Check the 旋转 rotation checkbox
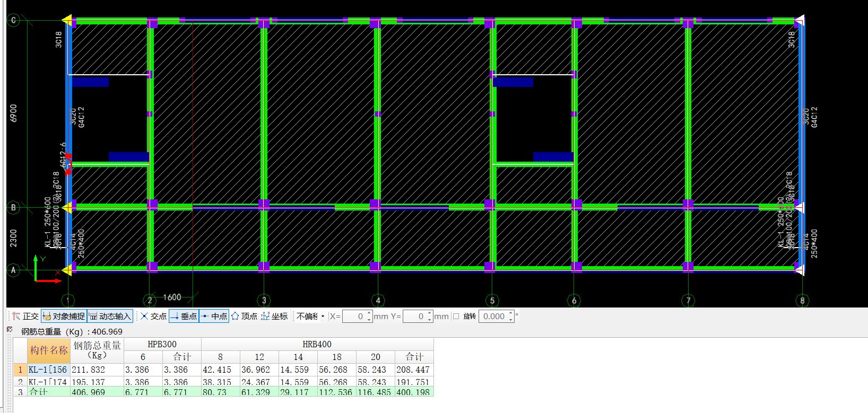 tap(456, 317)
